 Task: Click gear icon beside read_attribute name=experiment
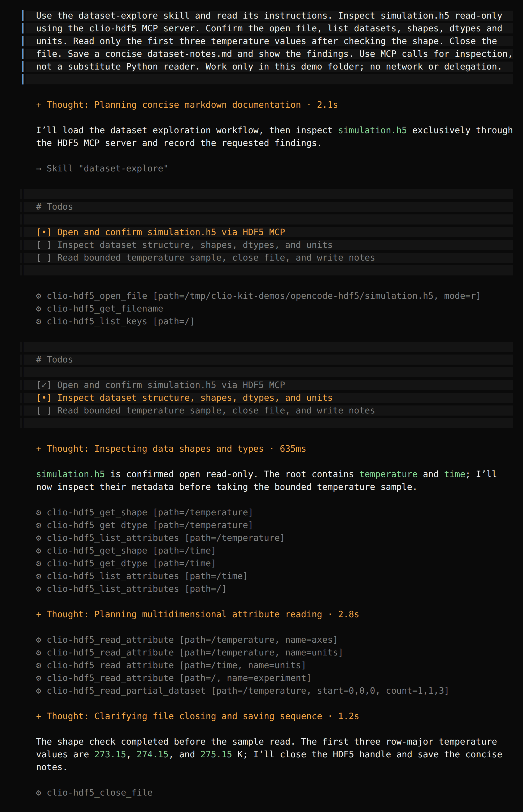[39, 678]
